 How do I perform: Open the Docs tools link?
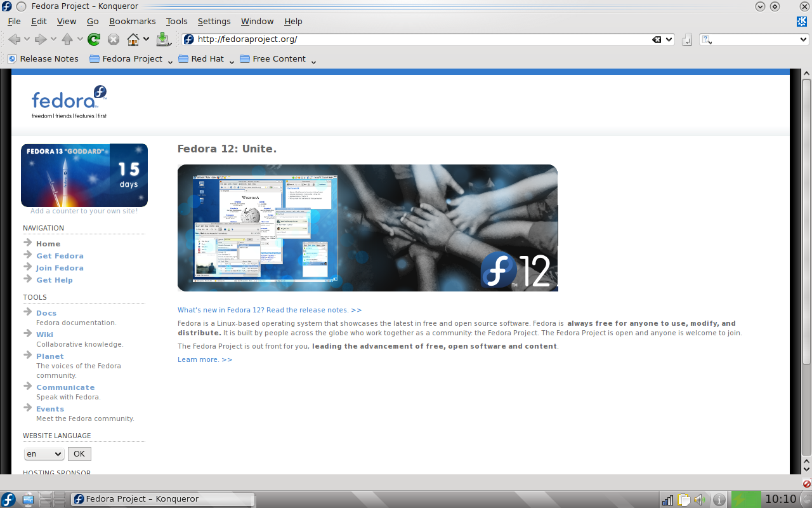pyautogui.click(x=46, y=313)
